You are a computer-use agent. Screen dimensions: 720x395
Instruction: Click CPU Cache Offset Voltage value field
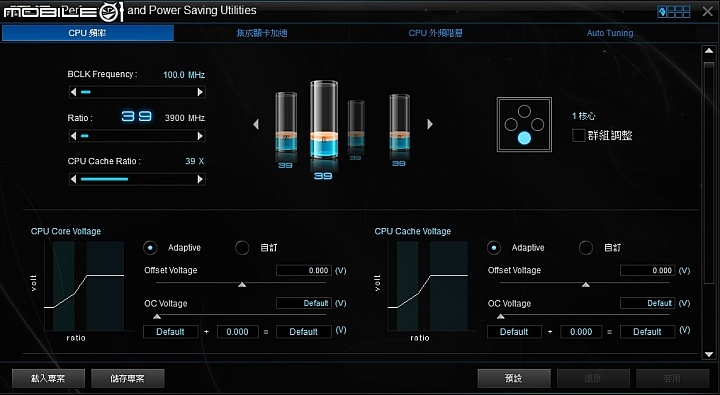point(647,271)
